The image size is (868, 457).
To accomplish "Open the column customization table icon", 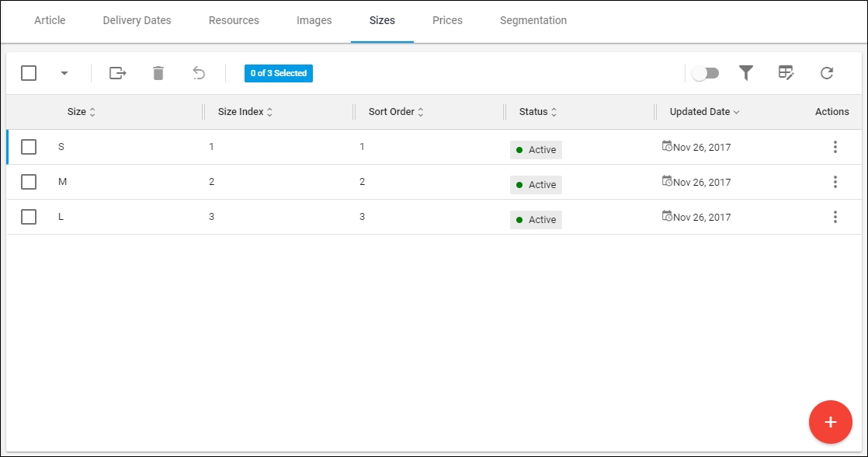I will [x=786, y=73].
